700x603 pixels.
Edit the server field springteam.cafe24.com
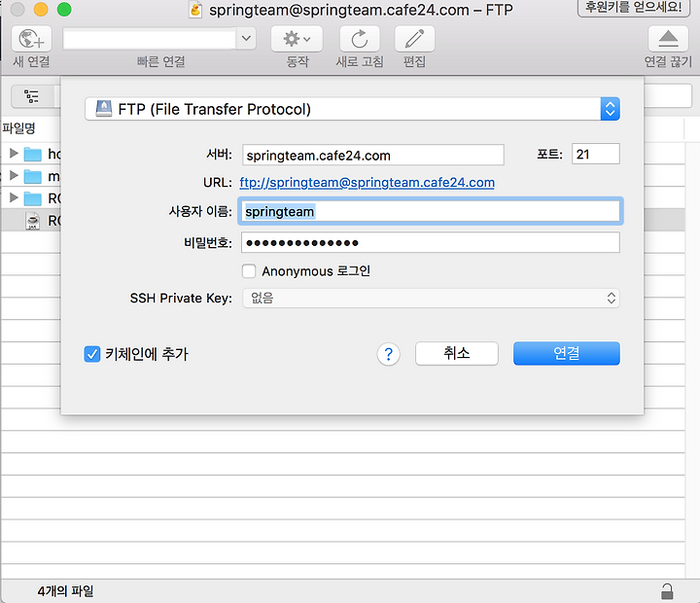pyautogui.click(x=372, y=155)
